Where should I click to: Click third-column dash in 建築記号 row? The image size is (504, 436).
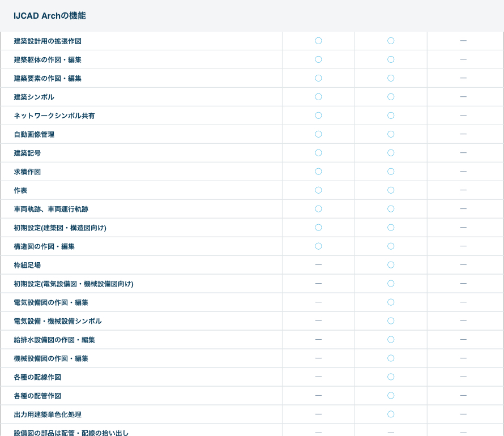[463, 153]
